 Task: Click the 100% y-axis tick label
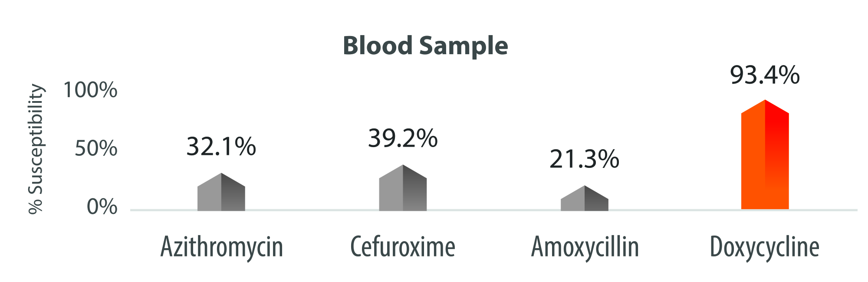[90, 90]
